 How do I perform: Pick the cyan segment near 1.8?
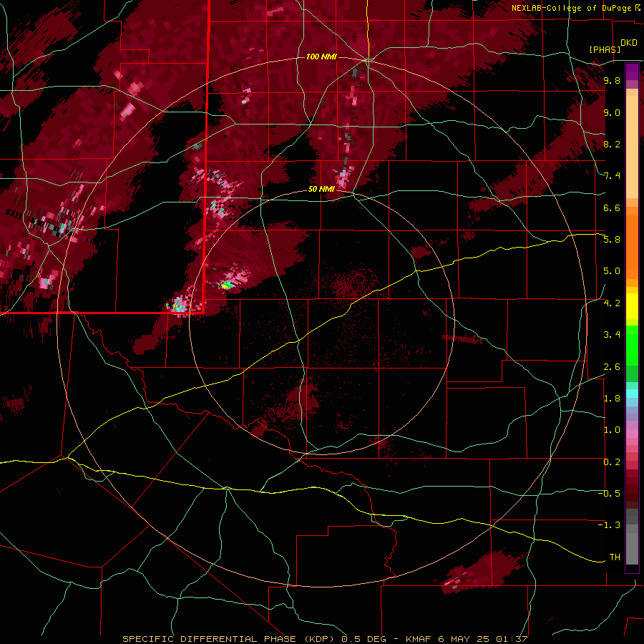632,394
